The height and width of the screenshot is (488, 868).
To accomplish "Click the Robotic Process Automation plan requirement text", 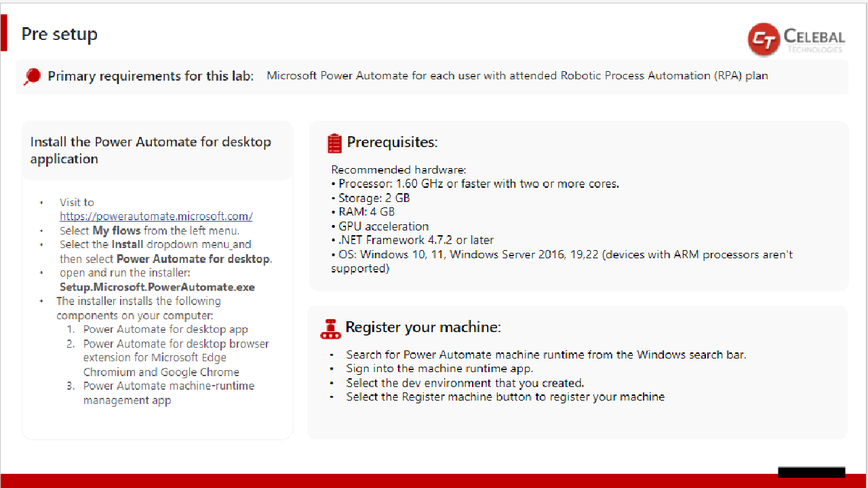I will (x=517, y=76).
